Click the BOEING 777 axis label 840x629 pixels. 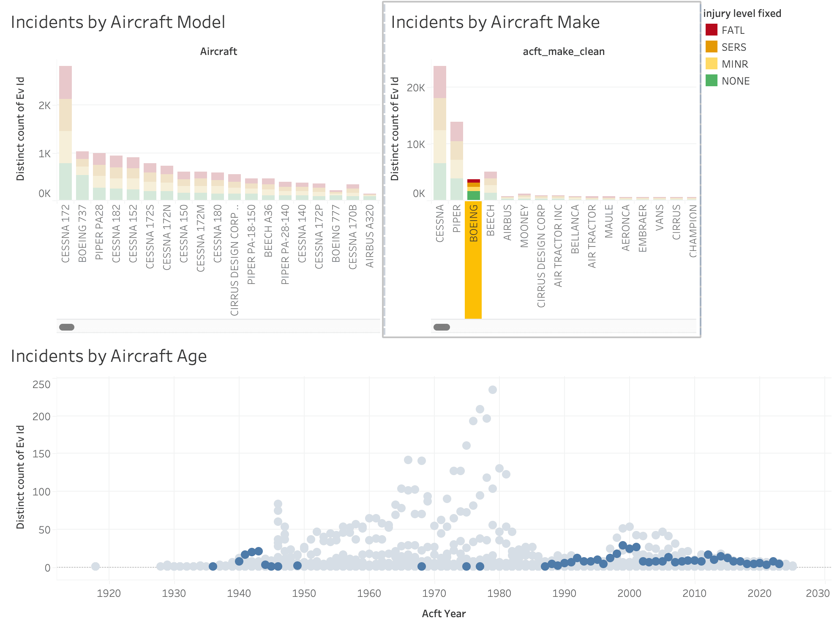pos(336,233)
